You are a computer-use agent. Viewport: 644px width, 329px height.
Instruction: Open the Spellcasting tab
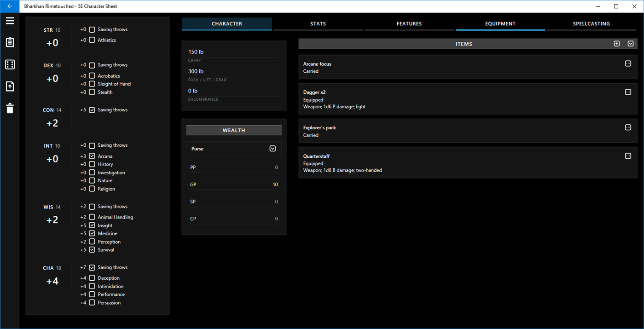[592, 24]
